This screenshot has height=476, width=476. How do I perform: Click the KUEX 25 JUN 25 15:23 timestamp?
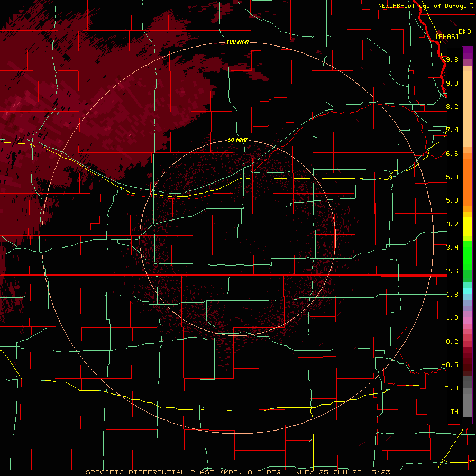coord(342,472)
